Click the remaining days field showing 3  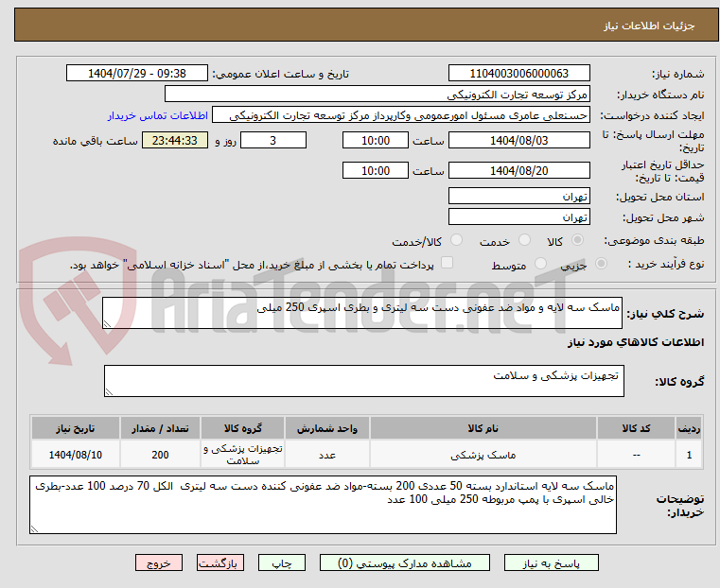point(273,140)
